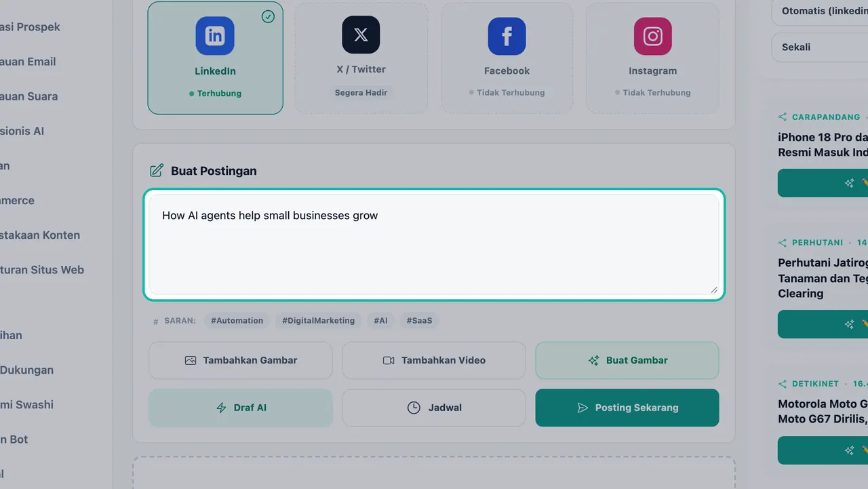Open the Jadwal schedule button
Screen dimensions: 868x489
point(434,408)
